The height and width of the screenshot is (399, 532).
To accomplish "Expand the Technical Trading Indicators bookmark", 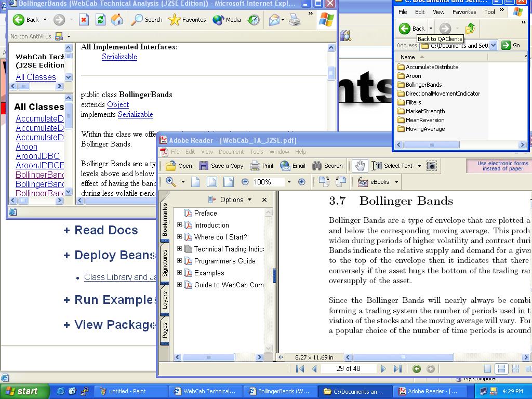I will 179,248.
